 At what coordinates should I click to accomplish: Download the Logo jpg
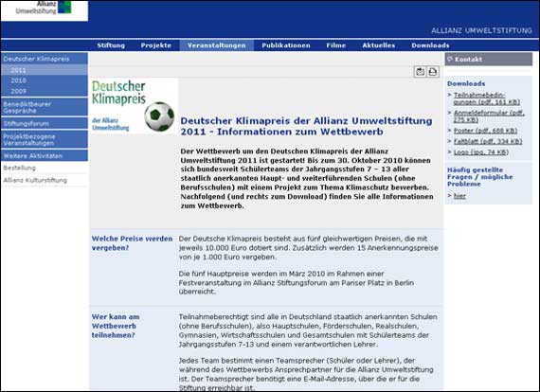480,152
